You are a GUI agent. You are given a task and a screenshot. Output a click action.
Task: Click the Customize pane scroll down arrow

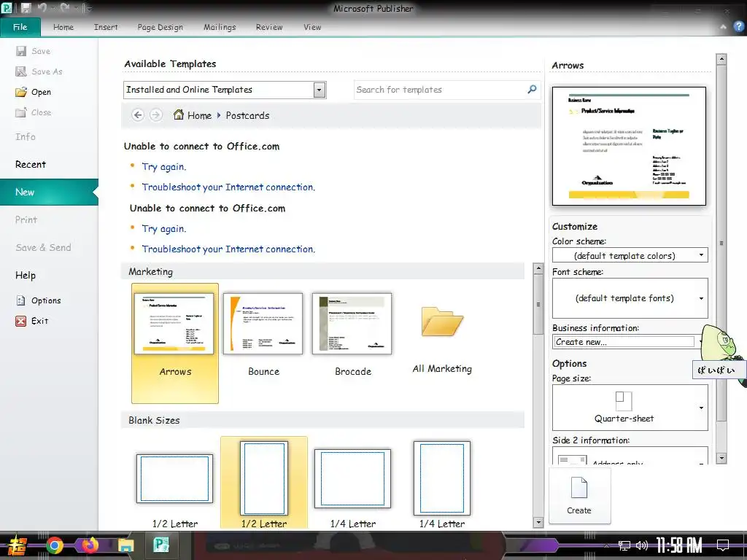point(721,458)
